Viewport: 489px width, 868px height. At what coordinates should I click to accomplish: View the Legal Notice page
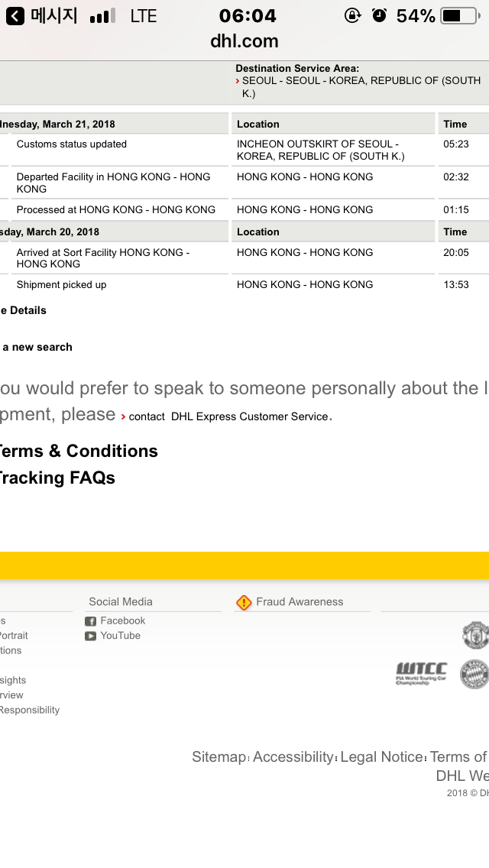click(381, 756)
